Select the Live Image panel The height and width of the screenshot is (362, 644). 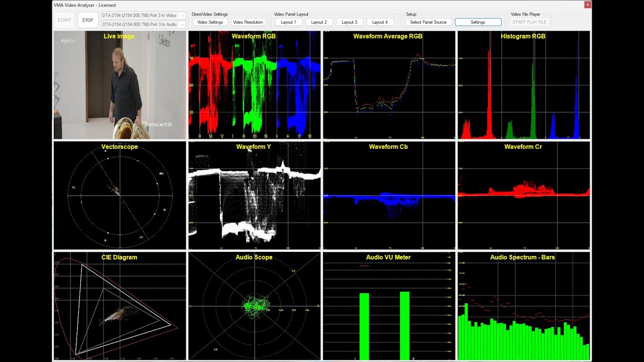[120, 85]
